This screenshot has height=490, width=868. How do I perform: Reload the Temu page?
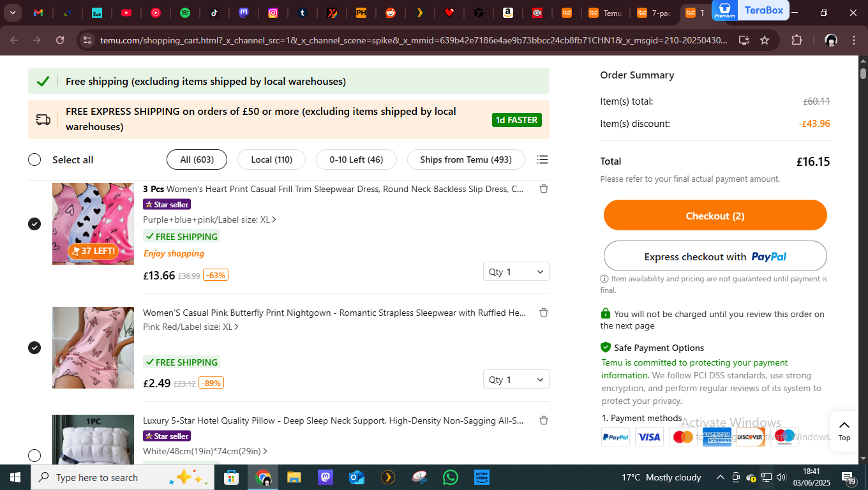(60, 40)
